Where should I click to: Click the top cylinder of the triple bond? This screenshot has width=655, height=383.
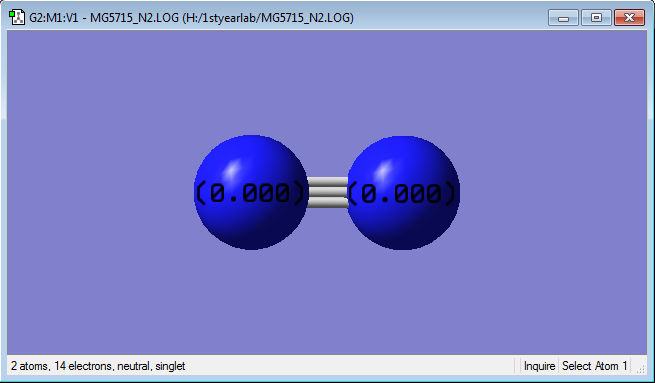[328, 182]
